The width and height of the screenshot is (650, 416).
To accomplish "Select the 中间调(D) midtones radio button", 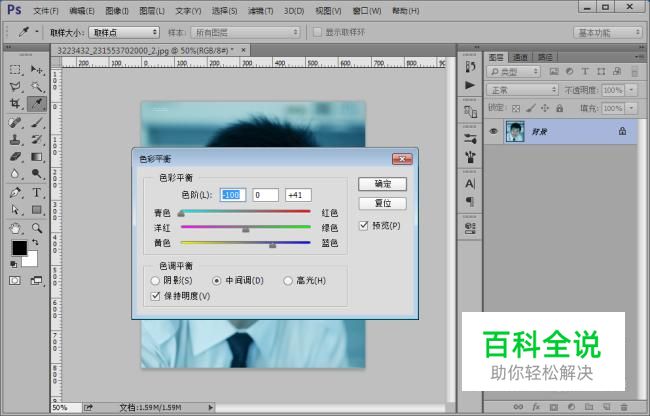I will pyautogui.click(x=216, y=281).
